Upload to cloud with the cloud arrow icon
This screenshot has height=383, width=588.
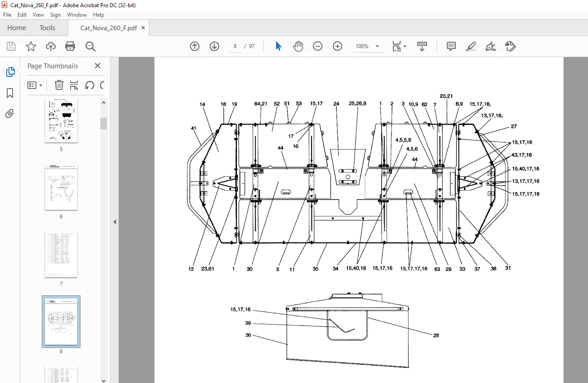click(51, 46)
